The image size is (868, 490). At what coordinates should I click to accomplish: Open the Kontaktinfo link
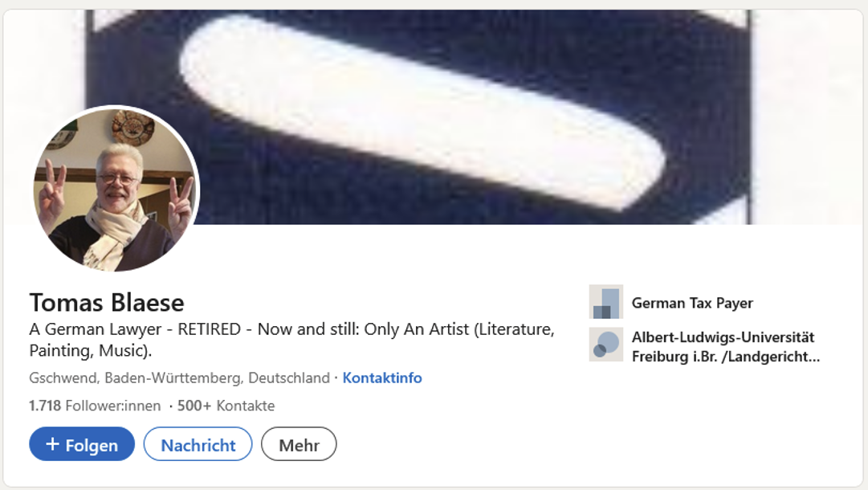(382, 378)
